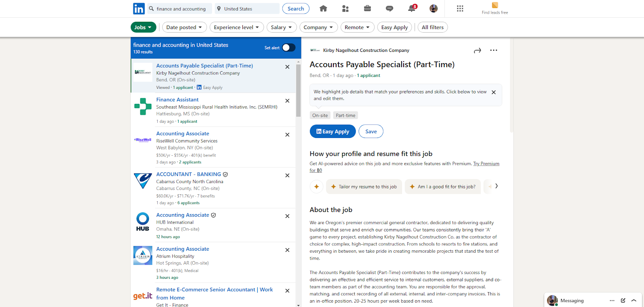Image resolution: width=644 pixels, height=307 pixels.
Task: Click the Atrium Hospitality logo
Action: tap(143, 255)
